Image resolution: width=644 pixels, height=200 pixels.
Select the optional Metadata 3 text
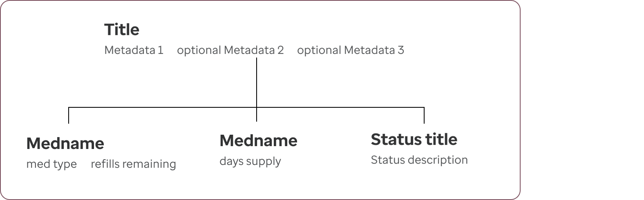[350, 50]
